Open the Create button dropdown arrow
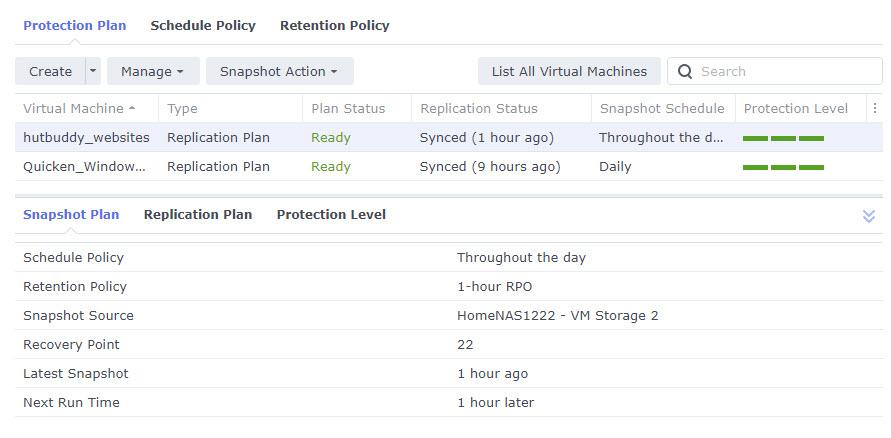 (x=93, y=71)
